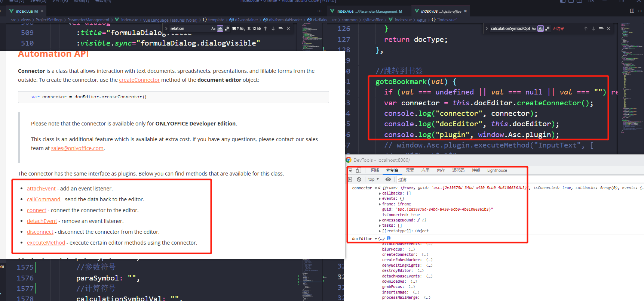
Task: Open the DevTools 应用 tab
Action: point(426,170)
